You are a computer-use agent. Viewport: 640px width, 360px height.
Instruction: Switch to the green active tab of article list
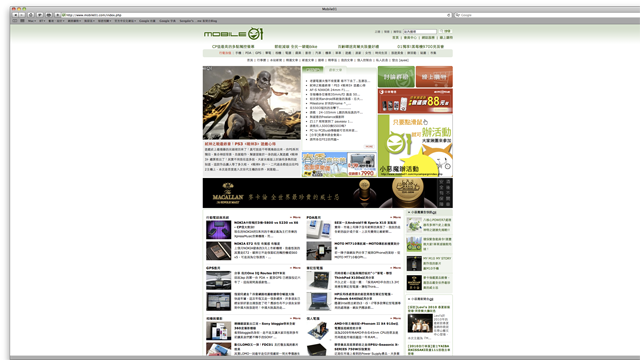point(313,70)
